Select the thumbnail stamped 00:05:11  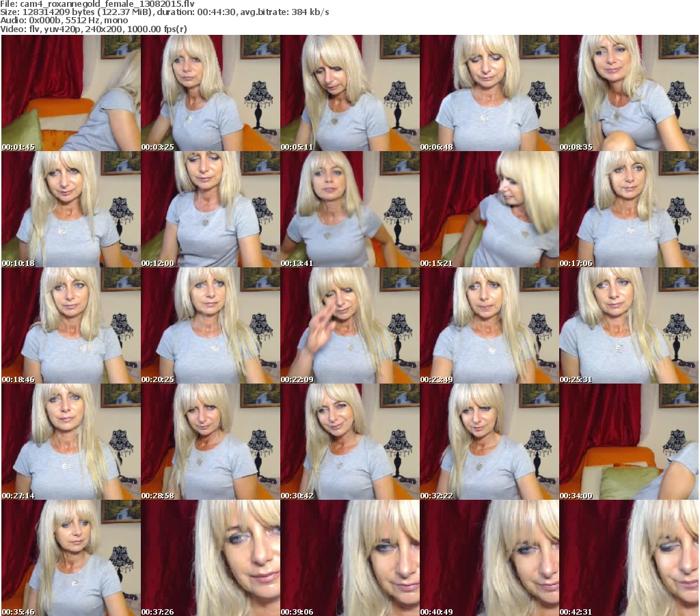[x=350, y=93]
